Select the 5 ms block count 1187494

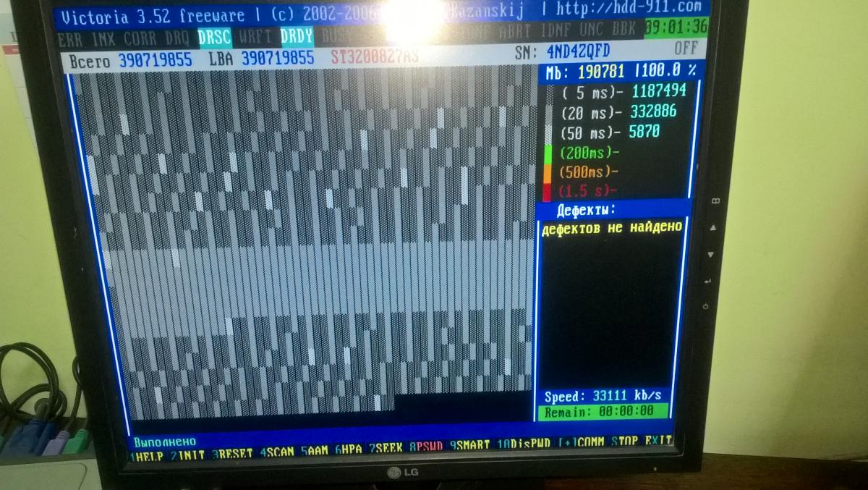tap(659, 91)
